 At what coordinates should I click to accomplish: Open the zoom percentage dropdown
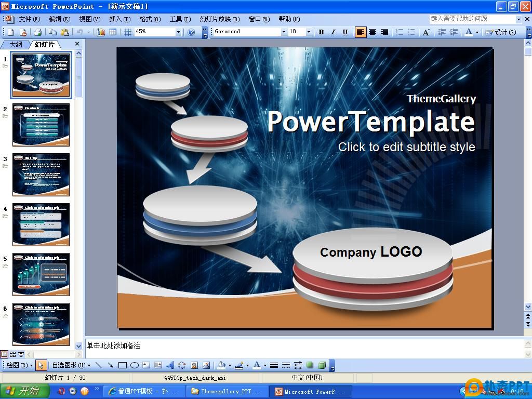click(178, 32)
